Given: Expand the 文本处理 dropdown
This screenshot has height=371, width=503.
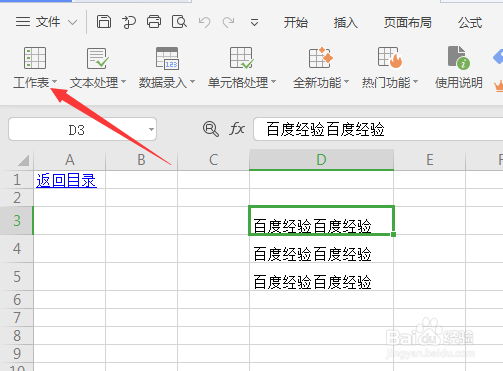Looking at the screenshot, I should (x=123, y=81).
